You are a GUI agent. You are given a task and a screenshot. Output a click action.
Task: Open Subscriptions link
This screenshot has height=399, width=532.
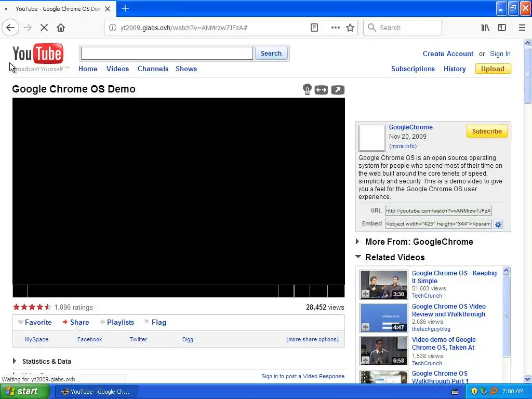click(x=413, y=69)
